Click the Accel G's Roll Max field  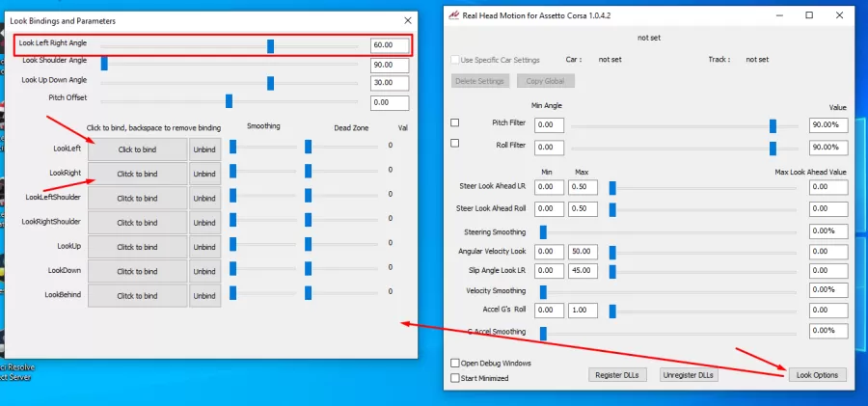pos(583,311)
